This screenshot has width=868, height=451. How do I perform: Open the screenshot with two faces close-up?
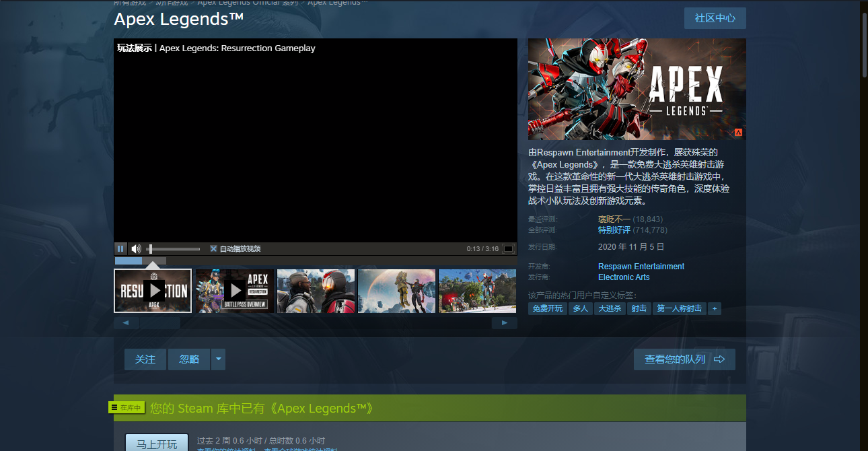coord(316,291)
